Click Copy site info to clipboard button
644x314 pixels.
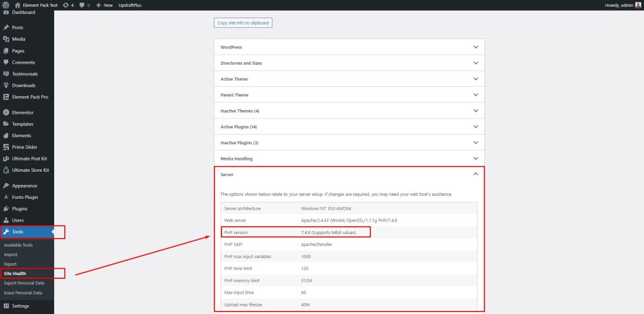243,23
